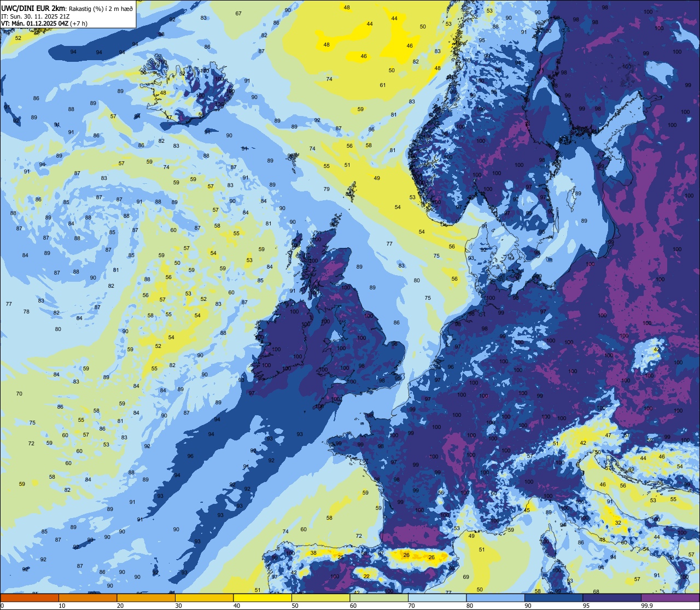The image size is (700, 610).
Task: Click the light orange 20–30 legend swatch
Action: coord(146,597)
